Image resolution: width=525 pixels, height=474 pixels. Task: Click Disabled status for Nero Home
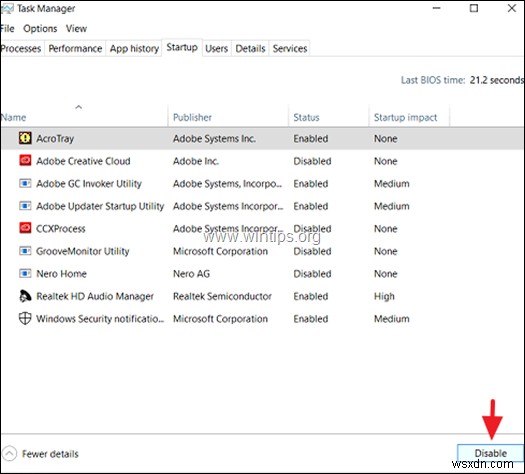click(312, 274)
